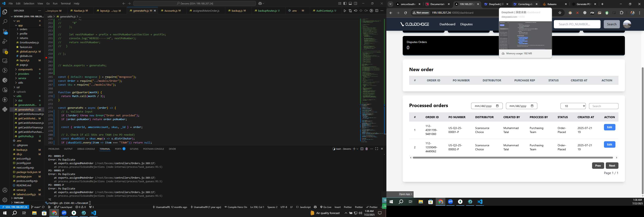The width and height of the screenshot is (644, 217).
Task: Kill the terminal with the trash icon
Action: coord(366,149)
